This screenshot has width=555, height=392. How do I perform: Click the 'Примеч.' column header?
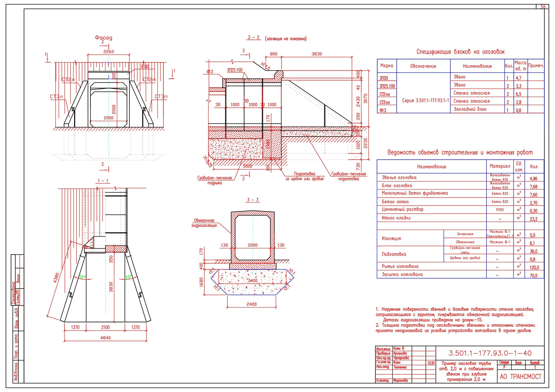click(536, 65)
